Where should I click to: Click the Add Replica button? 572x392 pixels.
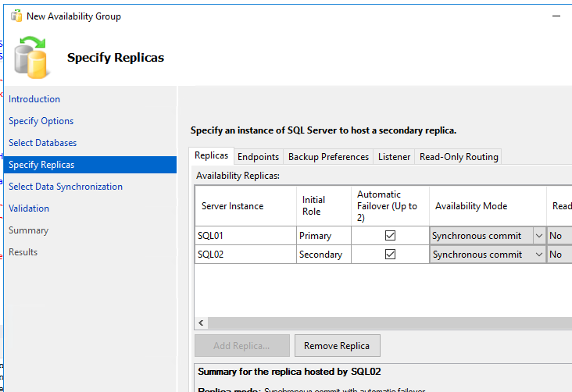tap(242, 346)
